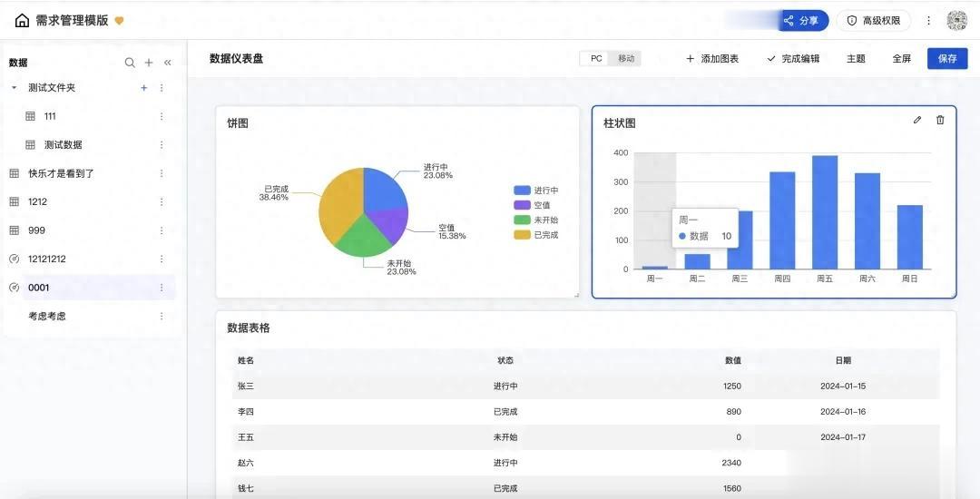
Task: Open more options for 快乐才是看到了
Action: click(162, 173)
